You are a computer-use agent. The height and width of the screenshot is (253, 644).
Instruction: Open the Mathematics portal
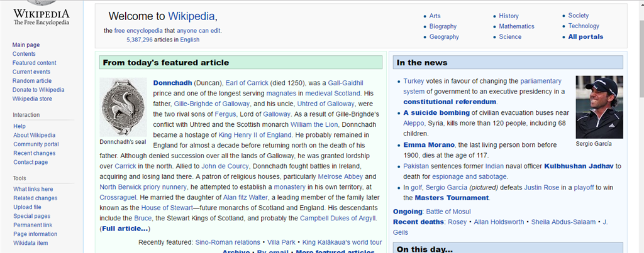[517, 26]
